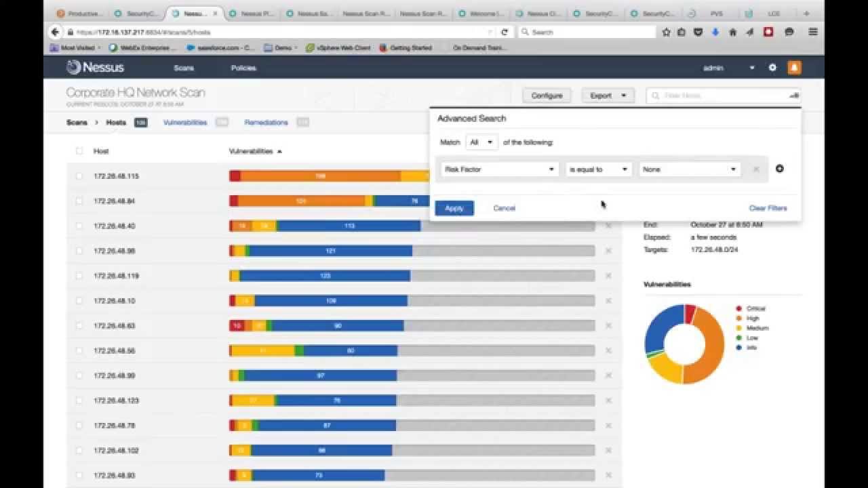Reload the page with the refresh icon
This screenshot has height=488, width=868.
[505, 32]
